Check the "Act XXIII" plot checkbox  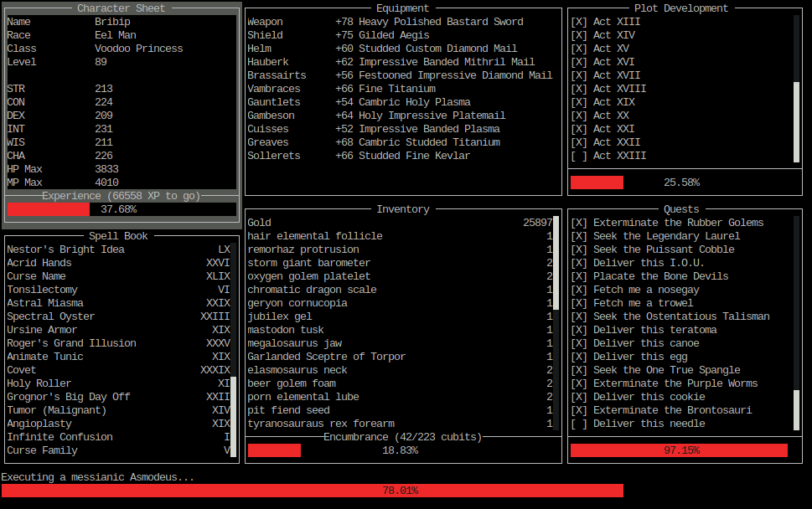coord(577,156)
